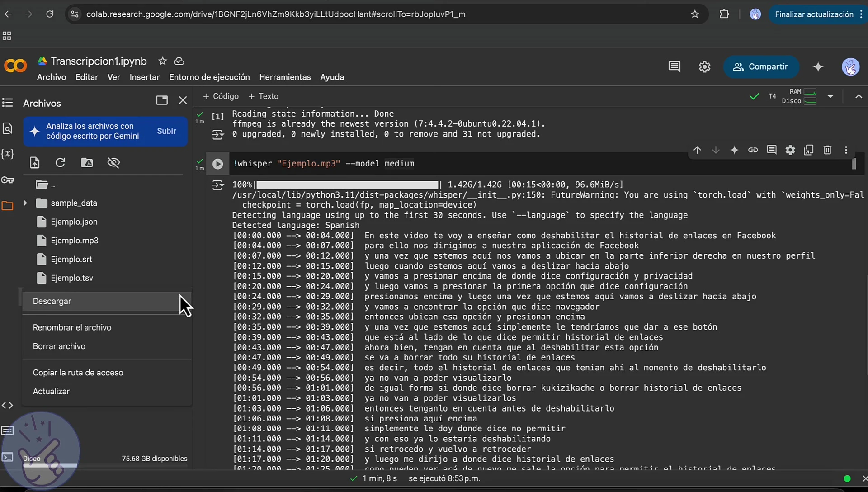Image resolution: width=868 pixels, height=492 pixels.
Task: Open code snippets sidebar icon
Action: 8,406
